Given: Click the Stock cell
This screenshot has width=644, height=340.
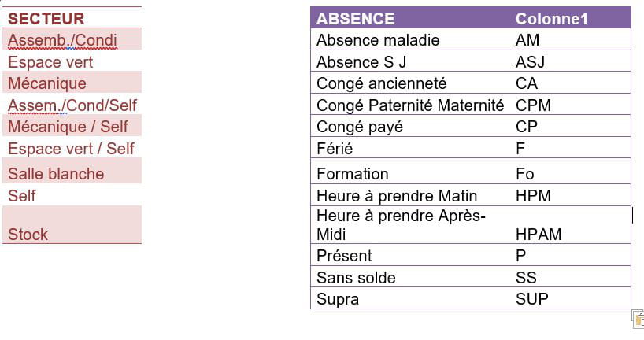Looking at the screenshot, I should tap(72, 224).
